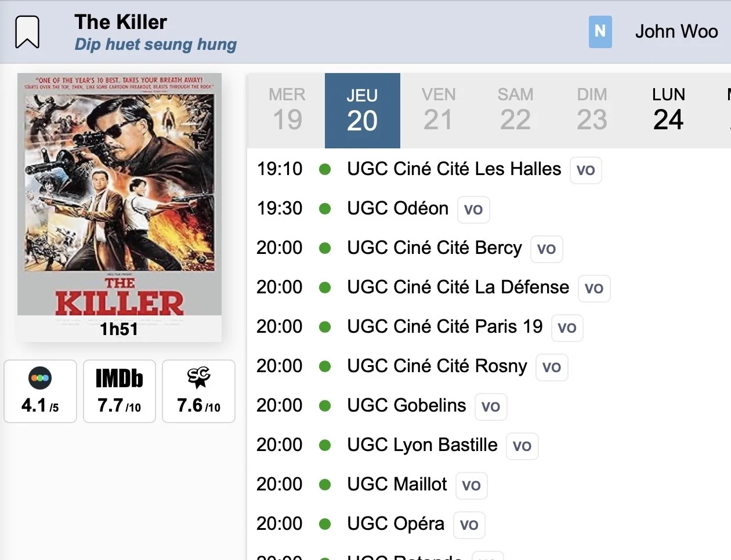Viewport: 731px width, 560px height.
Task: Switch to the MER 19 date tab
Action: 287,110
